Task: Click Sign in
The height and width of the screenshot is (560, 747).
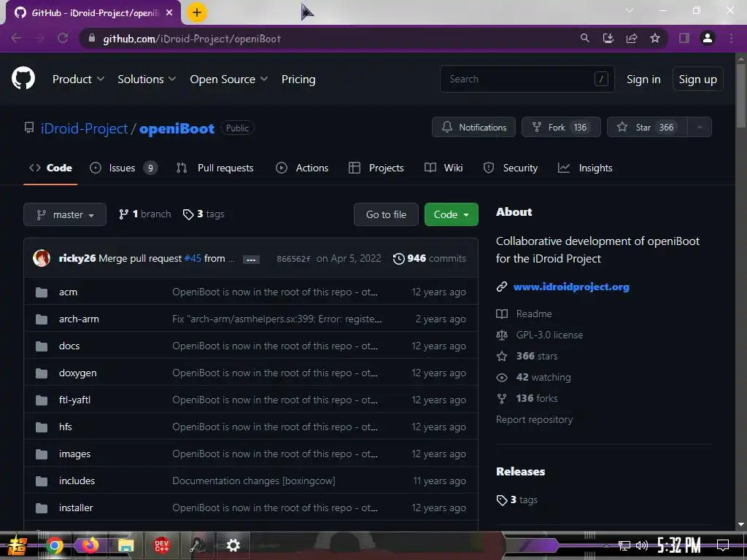Action: [643, 79]
